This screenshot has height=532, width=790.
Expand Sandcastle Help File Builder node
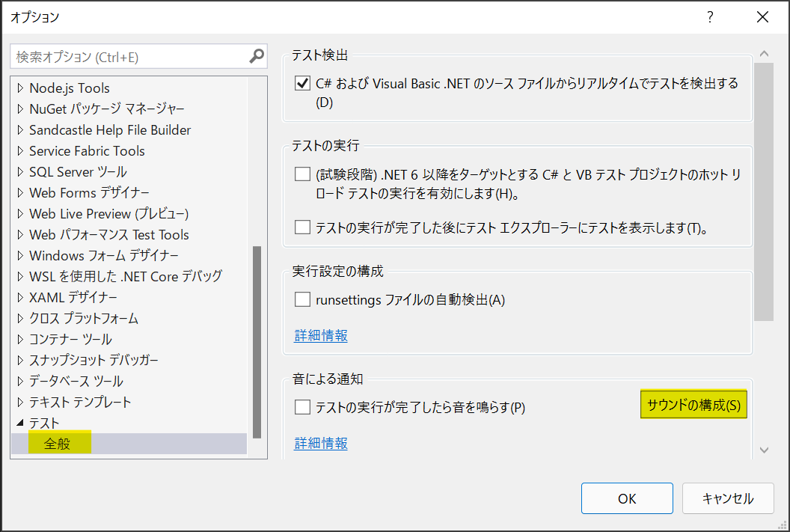(x=20, y=130)
